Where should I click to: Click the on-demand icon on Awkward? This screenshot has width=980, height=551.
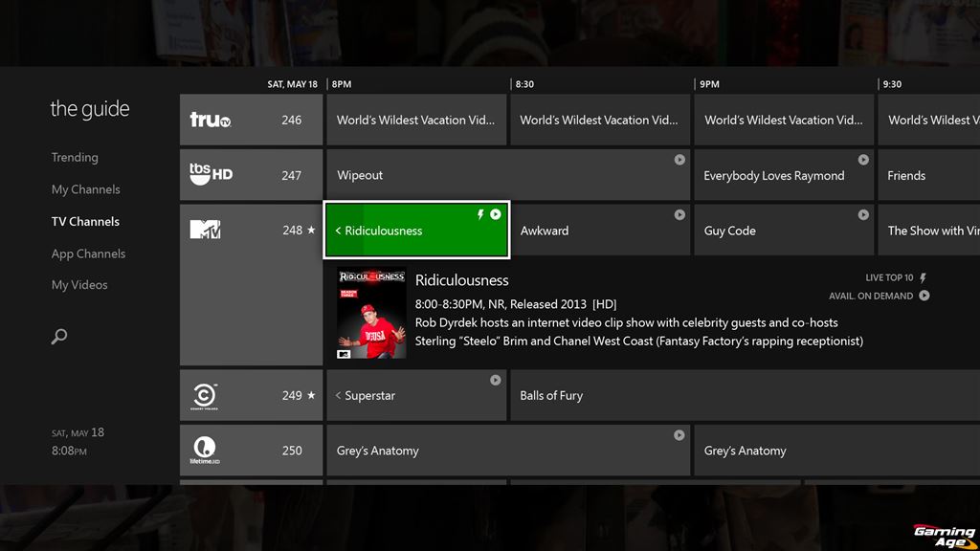(679, 215)
